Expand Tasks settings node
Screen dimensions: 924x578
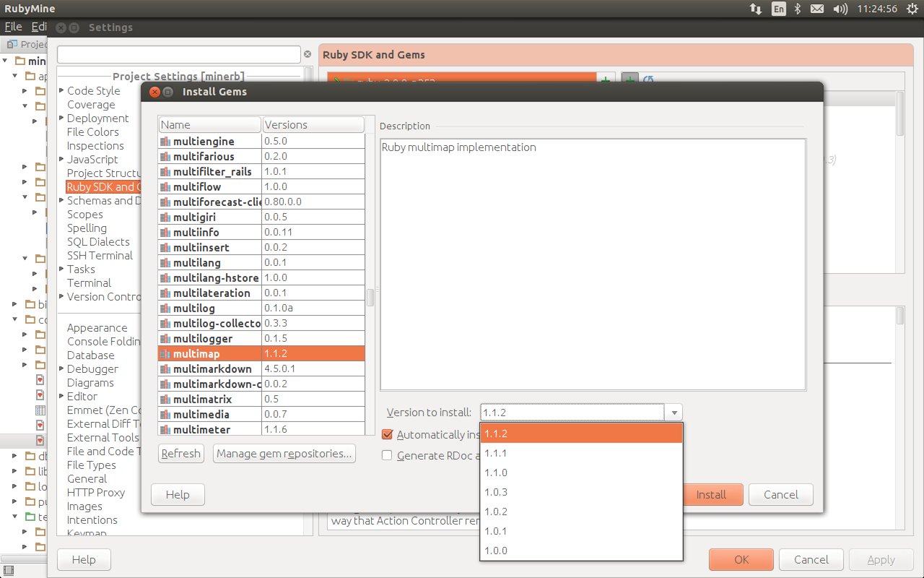(61, 269)
